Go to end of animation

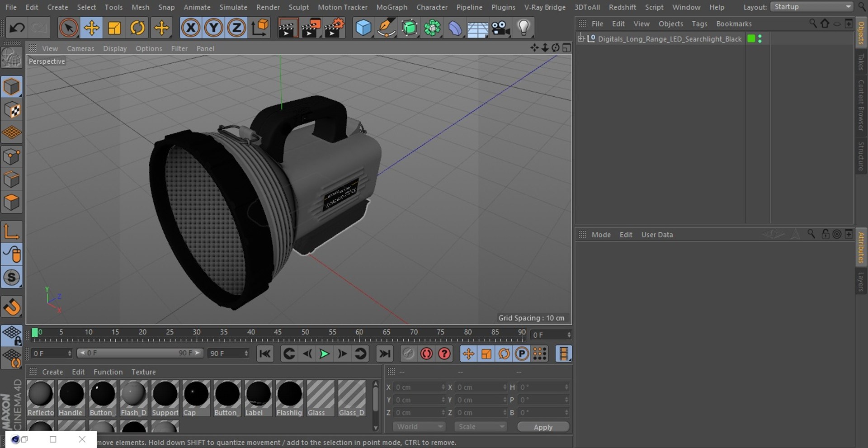(384, 354)
